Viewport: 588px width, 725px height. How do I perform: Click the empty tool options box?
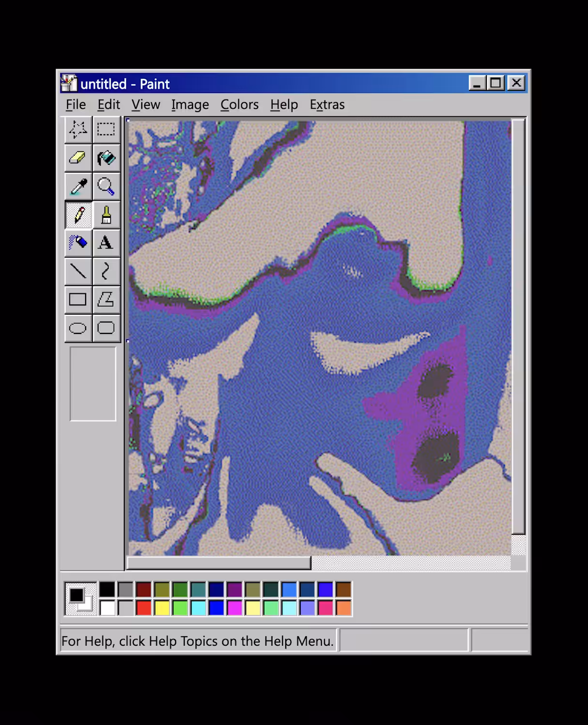click(93, 384)
